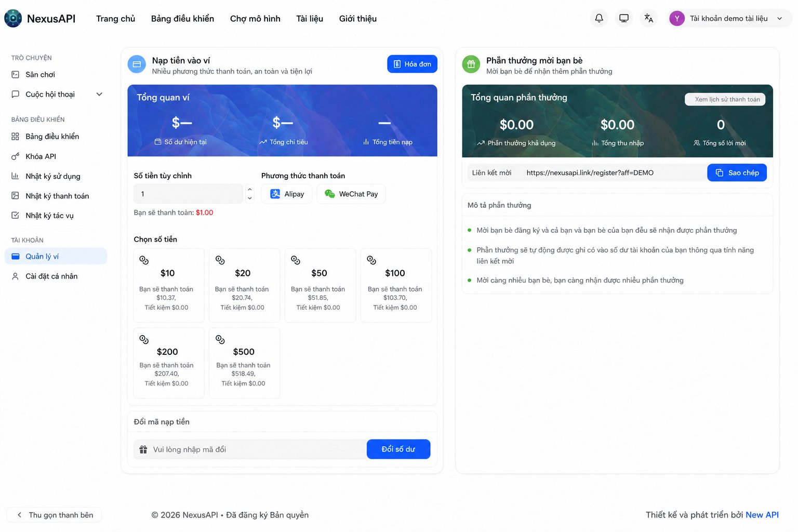Select Quản lý ví in the sidebar

click(56, 256)
